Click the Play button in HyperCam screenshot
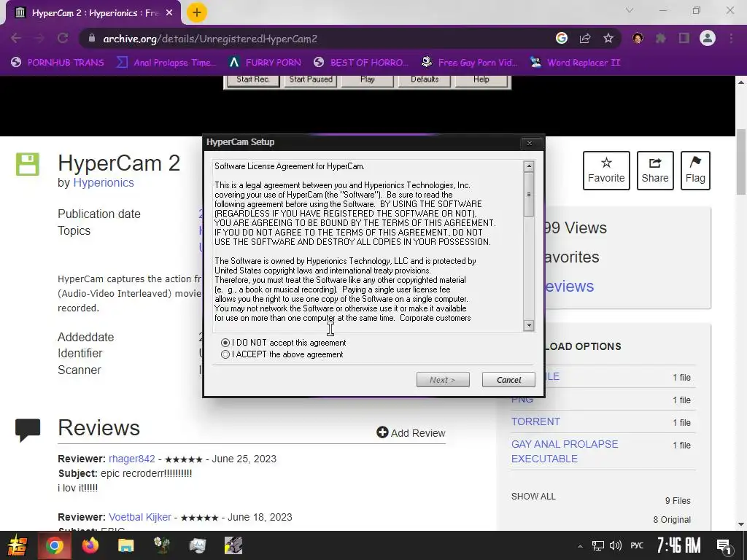Viewport: 747px width, 560px height. [x=368, y=79]
